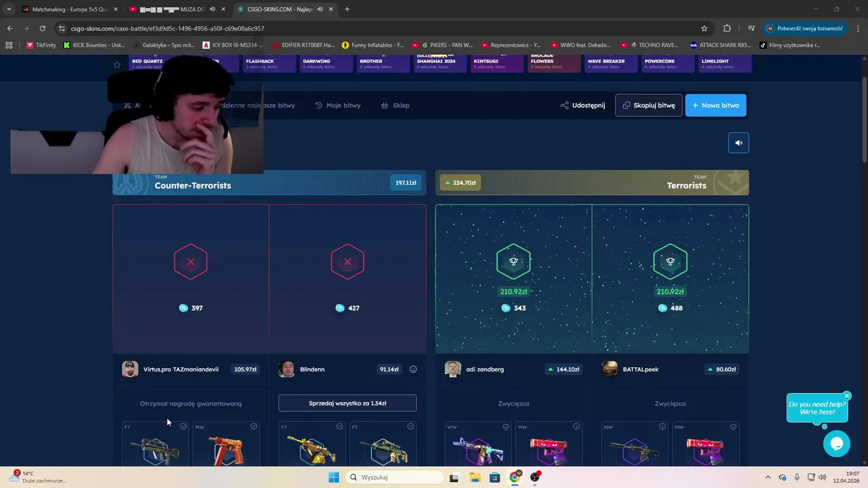Open the live support chat bubble
868x488 pixels.
click(x=836, y=444)
